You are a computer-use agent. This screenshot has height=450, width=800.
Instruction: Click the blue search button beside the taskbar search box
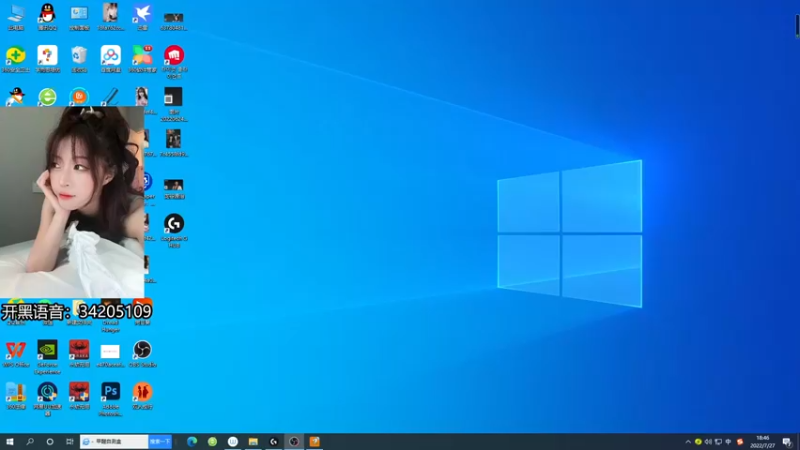(x=160, y=442)
